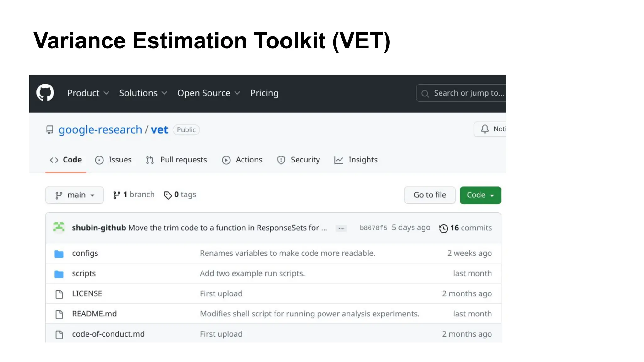Open the configs folder

85,254
